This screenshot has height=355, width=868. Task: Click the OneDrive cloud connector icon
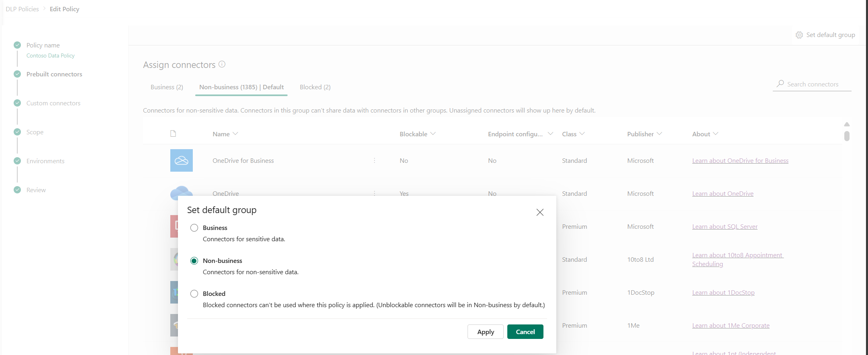(182, 192)
